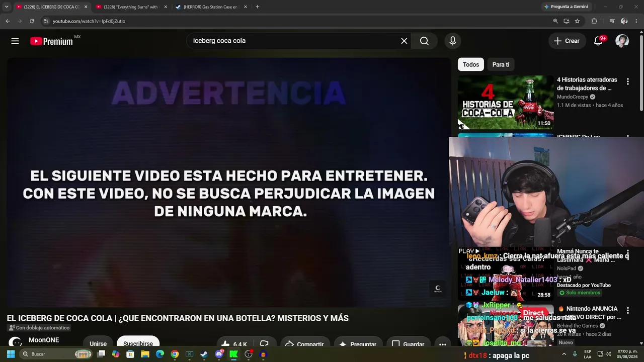Open the Windows Start menu
644x362 pixels.
coord(11,354)
